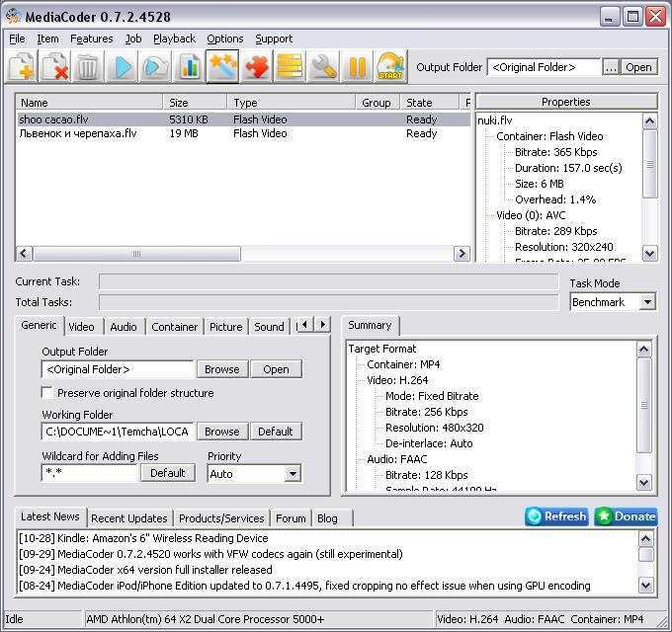This screenshot has height=632, width=672.
Task: Click the Add File toolbar icon
Action: tap(22, 66)
